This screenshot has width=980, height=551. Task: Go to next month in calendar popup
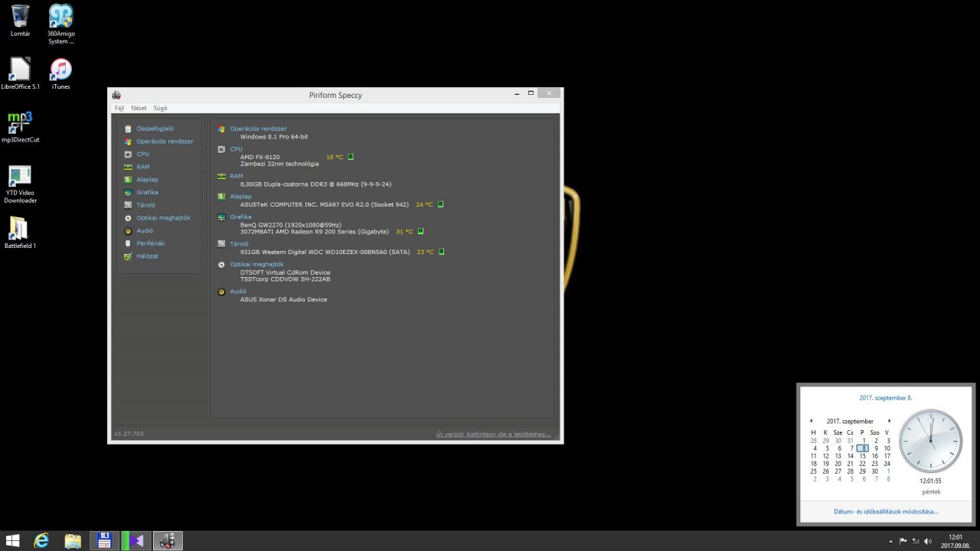click(889, 421)
